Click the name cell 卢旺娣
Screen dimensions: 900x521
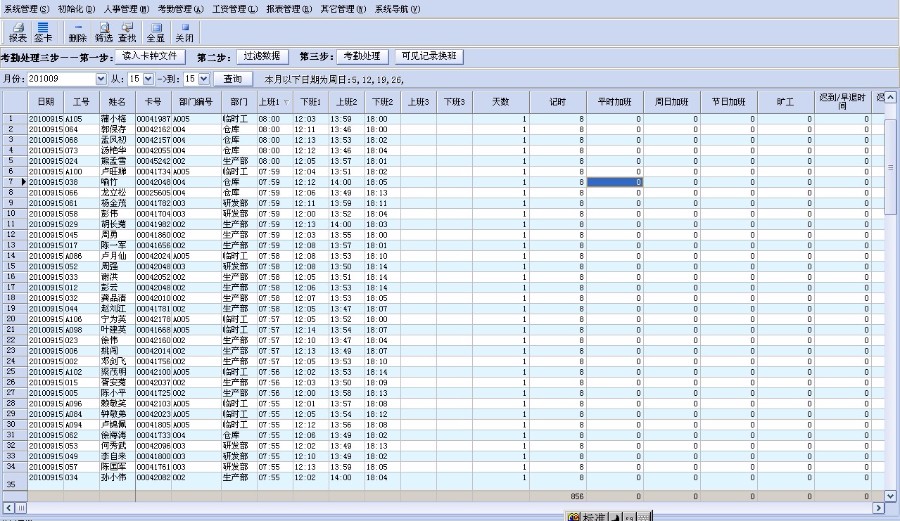(x=117, y=172)
